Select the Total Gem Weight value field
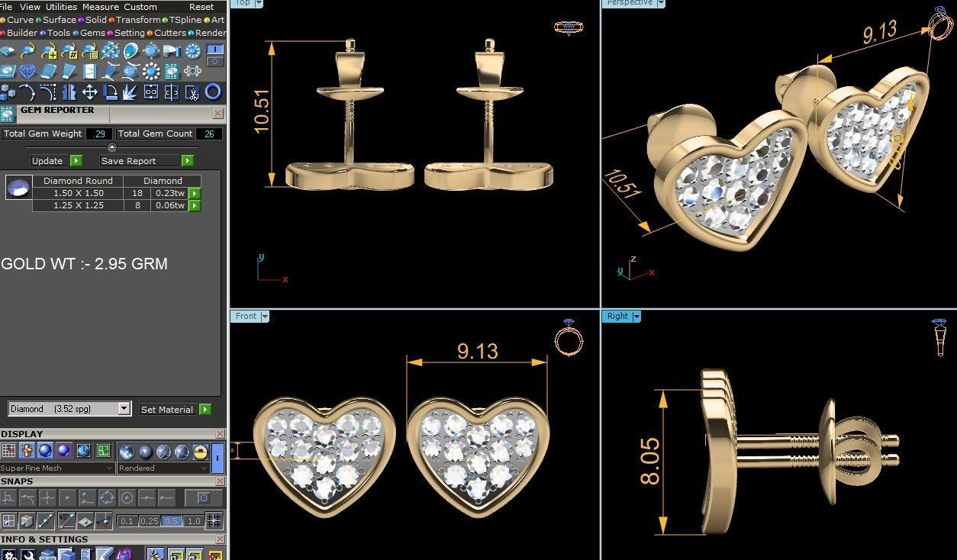 click(99, 134)
